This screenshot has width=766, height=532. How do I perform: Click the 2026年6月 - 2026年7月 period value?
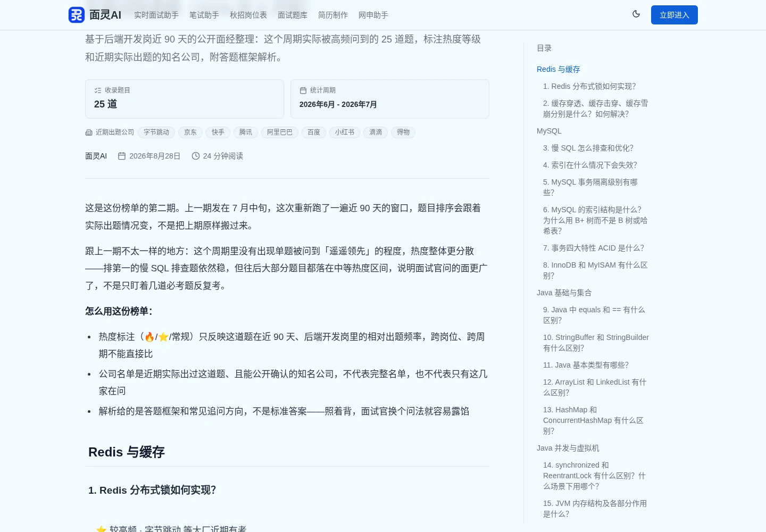[338, 104]
